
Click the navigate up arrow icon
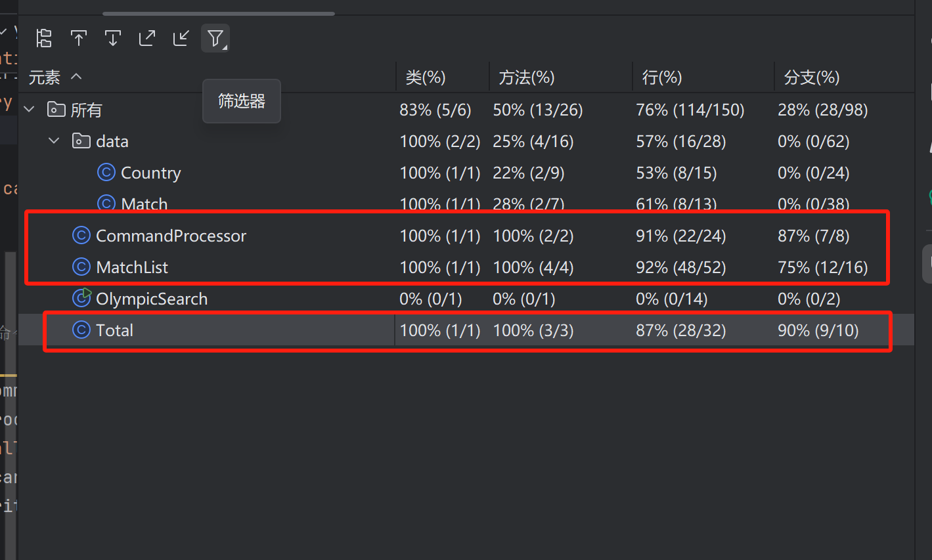pos(79,38)
